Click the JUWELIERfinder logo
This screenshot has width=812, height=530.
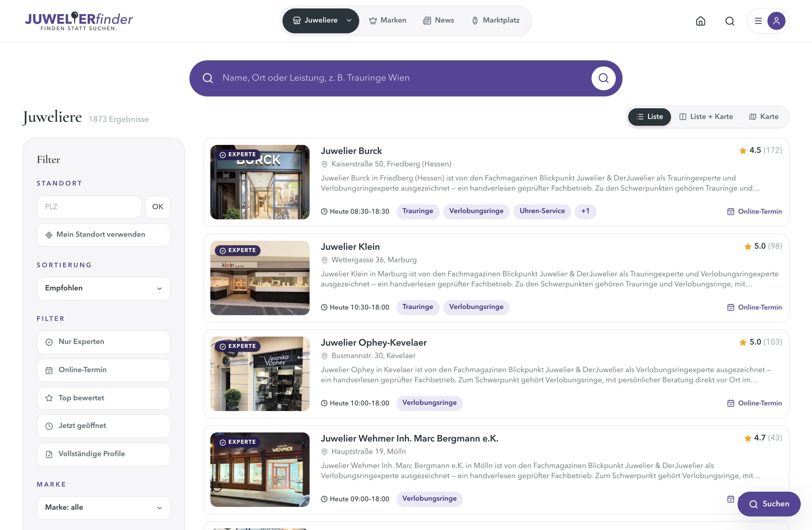(x=78, y=21)
